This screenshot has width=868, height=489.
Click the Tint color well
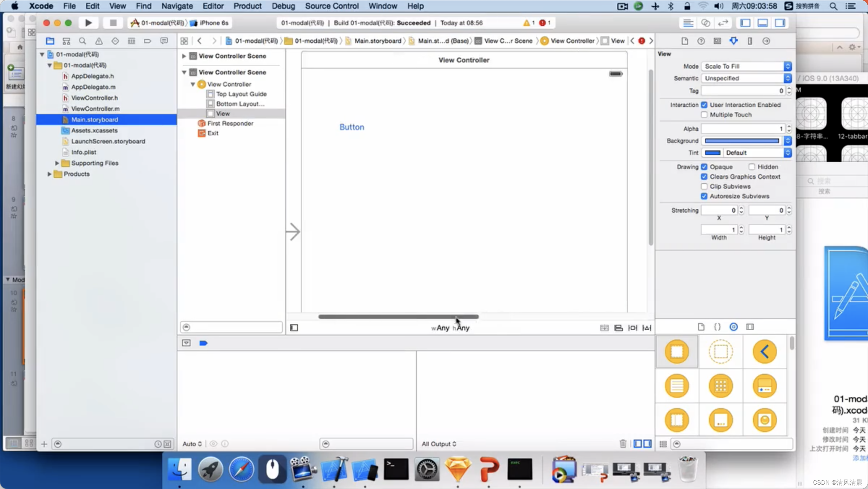coord(712,153)
